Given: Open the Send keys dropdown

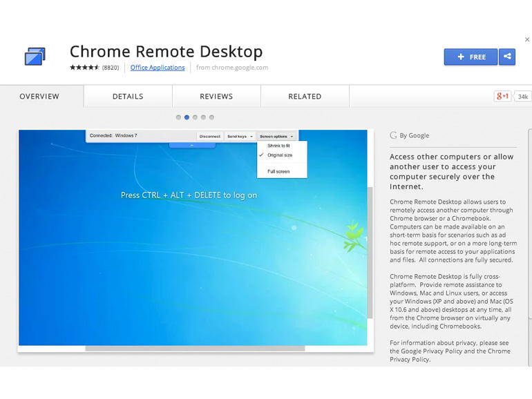Looking at the screenshot, I should (x=240, y=136).
